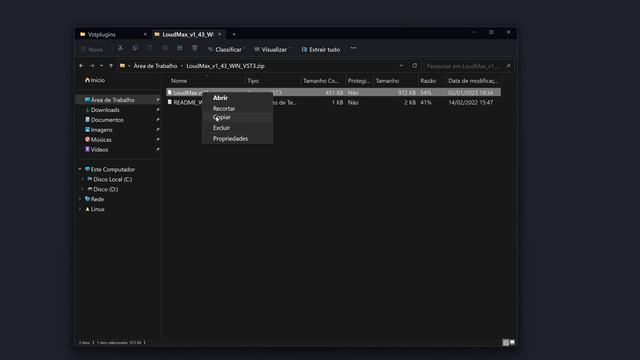Image resolution: width=640 pixels, height=360 pixels.
Task: Click the 41% ratio cell
Action: [426, 102]
